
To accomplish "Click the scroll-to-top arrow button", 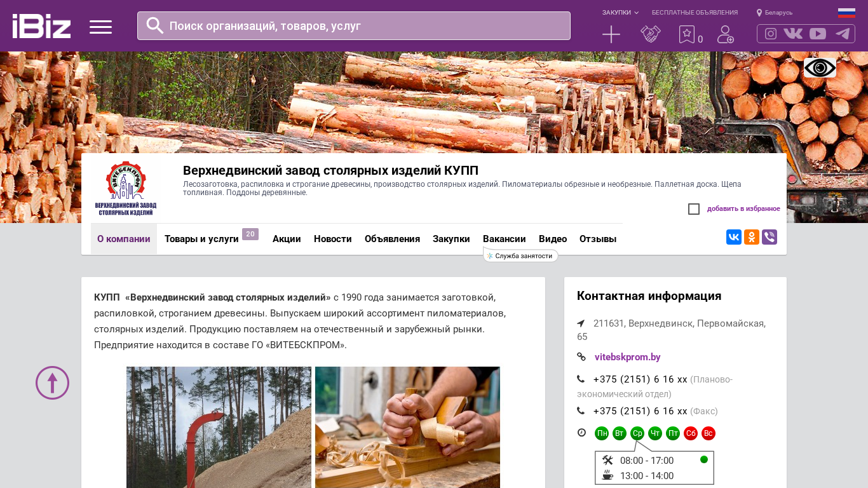I will (52, 383).
